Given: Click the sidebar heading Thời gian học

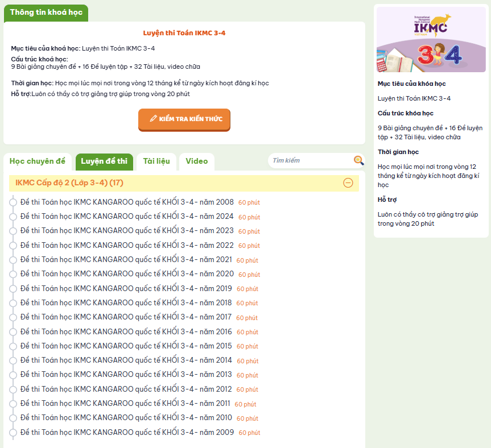Looking at the screenshot, I should [398, 152].
